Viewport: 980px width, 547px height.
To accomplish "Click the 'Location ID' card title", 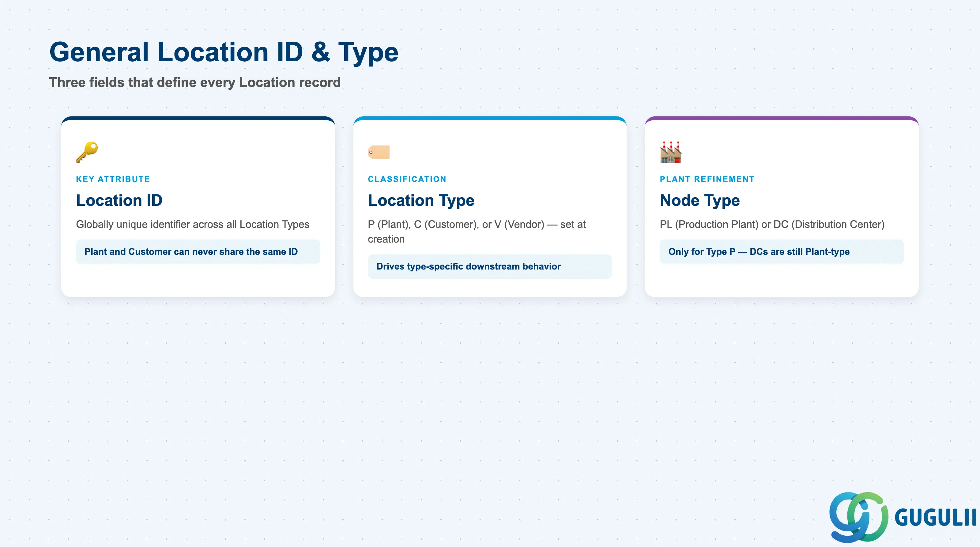I will [119, 201].
